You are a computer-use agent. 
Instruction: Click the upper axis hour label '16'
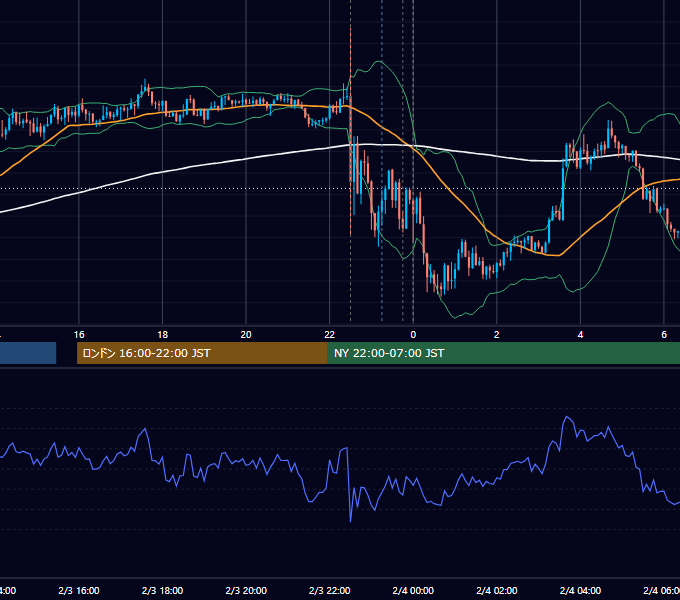point(79,335)
